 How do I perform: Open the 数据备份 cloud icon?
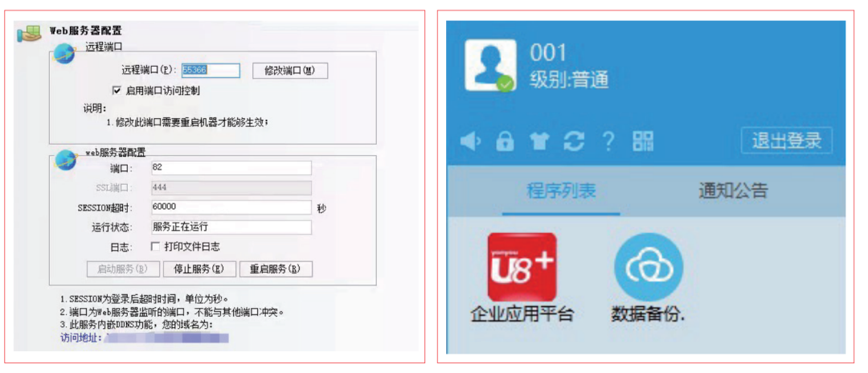(x=649, y=267)
